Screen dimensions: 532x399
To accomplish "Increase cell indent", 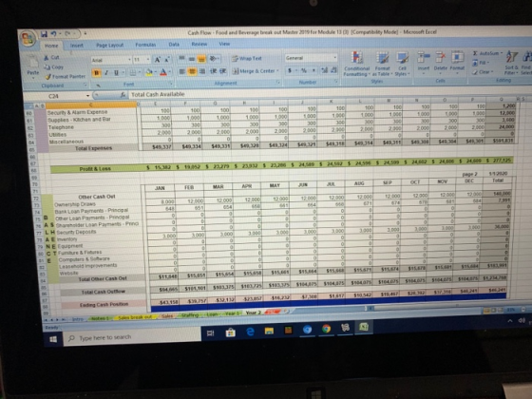I will click(x=223, y=71).
